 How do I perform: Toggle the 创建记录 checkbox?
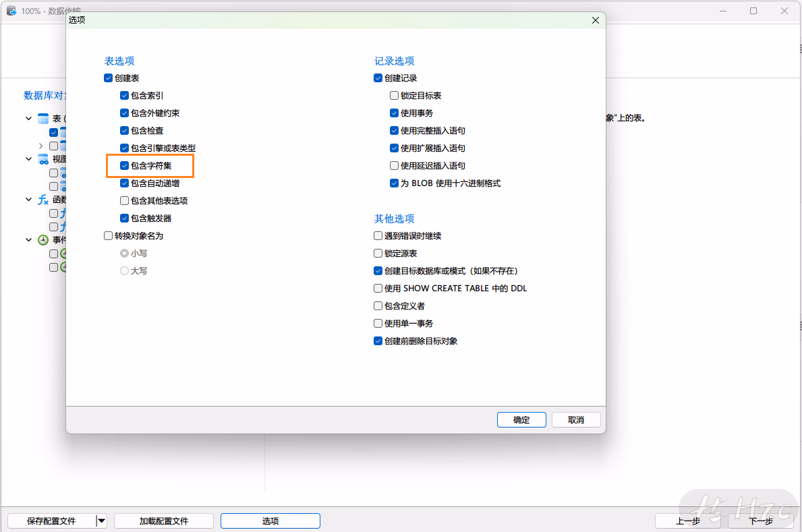378,78
